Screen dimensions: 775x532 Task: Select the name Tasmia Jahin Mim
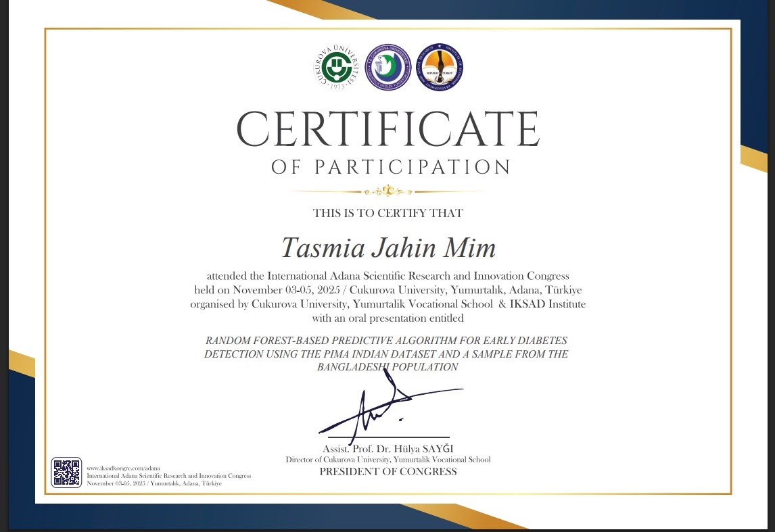point(388,247)
